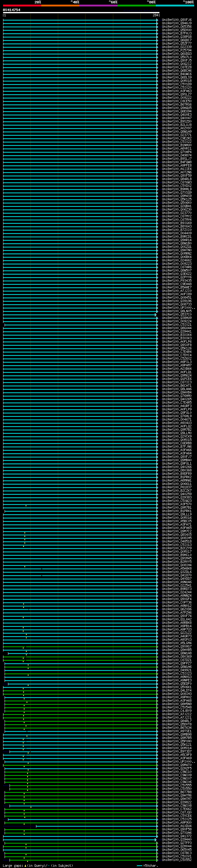Open hit UniRef100_Q0Q2I2
The width and height of the screenshot is (197, 868).
[177, 64]
